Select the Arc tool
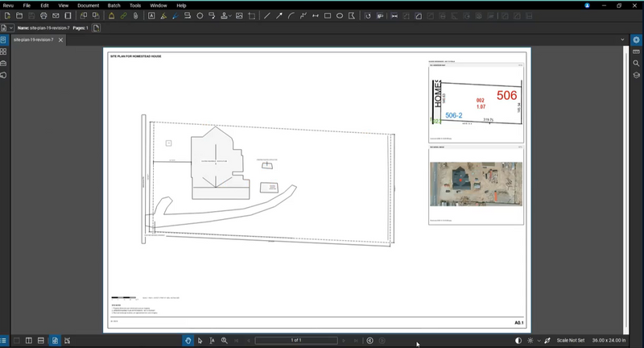The width and height of the screenshot is (644, 348). point(291,16)
